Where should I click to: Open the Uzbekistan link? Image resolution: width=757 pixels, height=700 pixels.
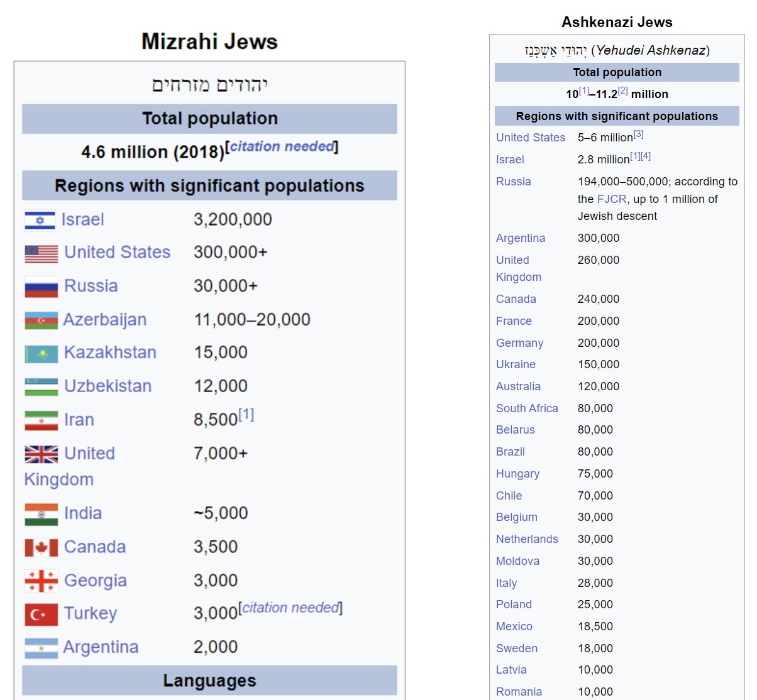coord(108,386)
